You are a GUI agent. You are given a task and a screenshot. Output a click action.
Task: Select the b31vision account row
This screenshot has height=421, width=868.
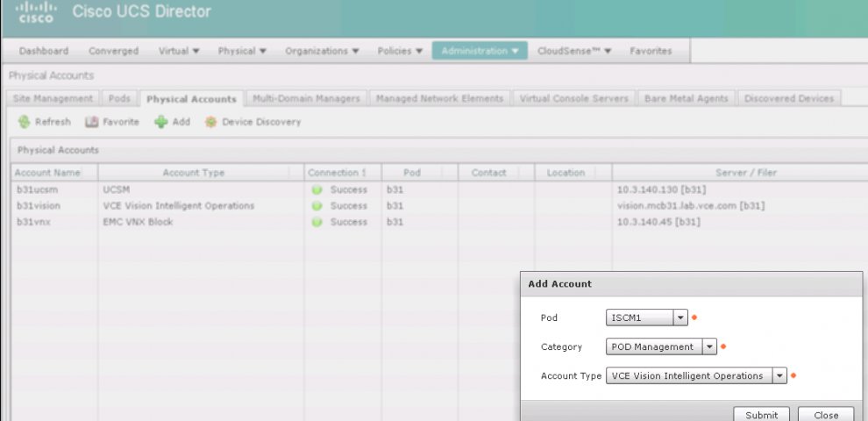click(439, 206)
